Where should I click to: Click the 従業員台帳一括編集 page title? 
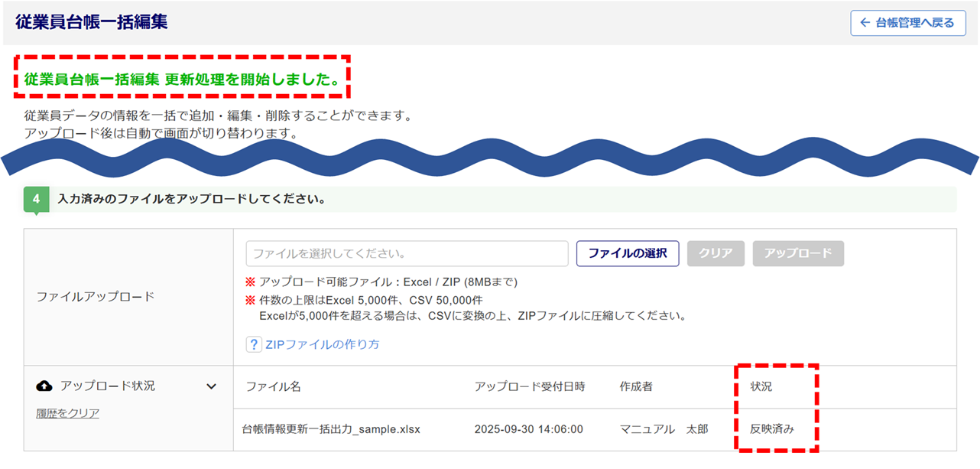point(91,22)
